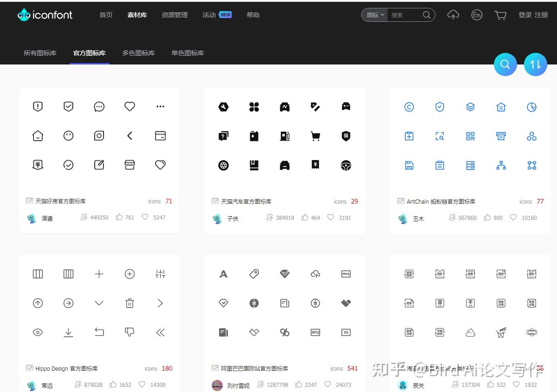Select the VS icon in 阿里巴巴国际站 library
The height and width of the screenshot is (392, 557).
coord(346,332)
